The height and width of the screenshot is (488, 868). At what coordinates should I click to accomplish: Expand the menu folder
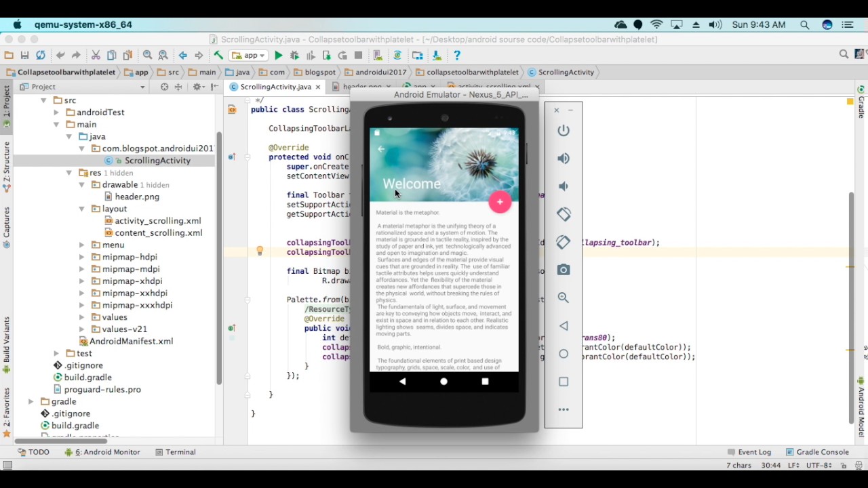[81, 245]
